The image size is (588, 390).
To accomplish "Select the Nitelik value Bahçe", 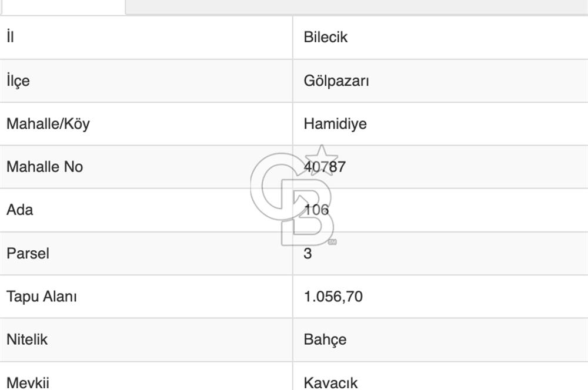I will [x=325, y=339].
